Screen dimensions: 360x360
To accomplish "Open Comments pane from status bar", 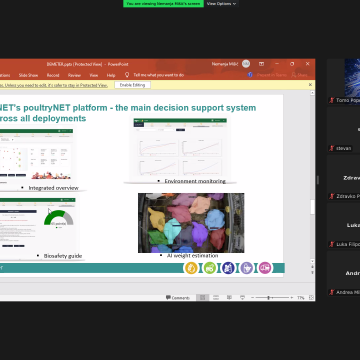I will click(178, 298).
